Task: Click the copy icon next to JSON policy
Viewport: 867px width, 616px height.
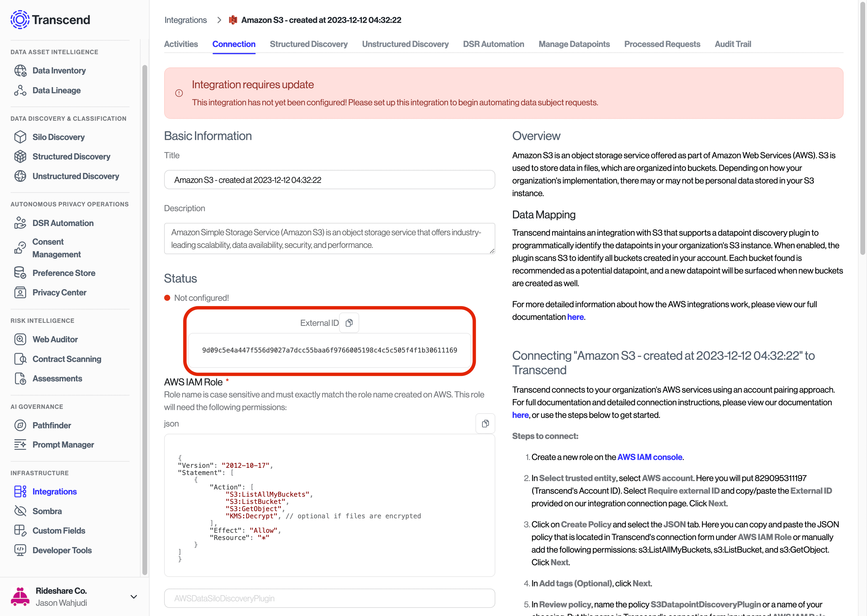Action: [x=485, y=423]
